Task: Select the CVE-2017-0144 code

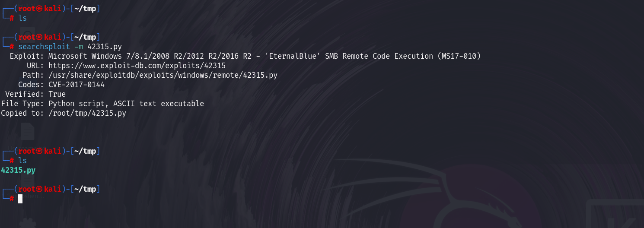Action: click(x=76, y=85)
